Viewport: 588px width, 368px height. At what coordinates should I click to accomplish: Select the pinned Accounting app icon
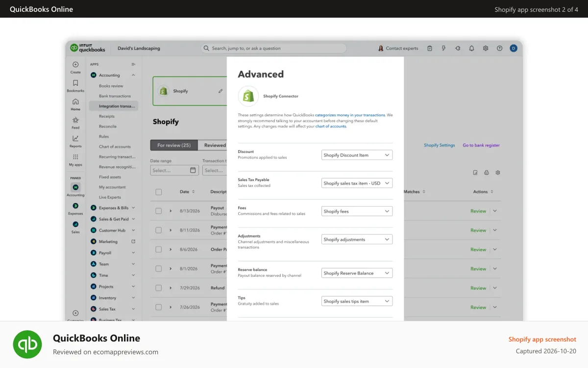75,187
